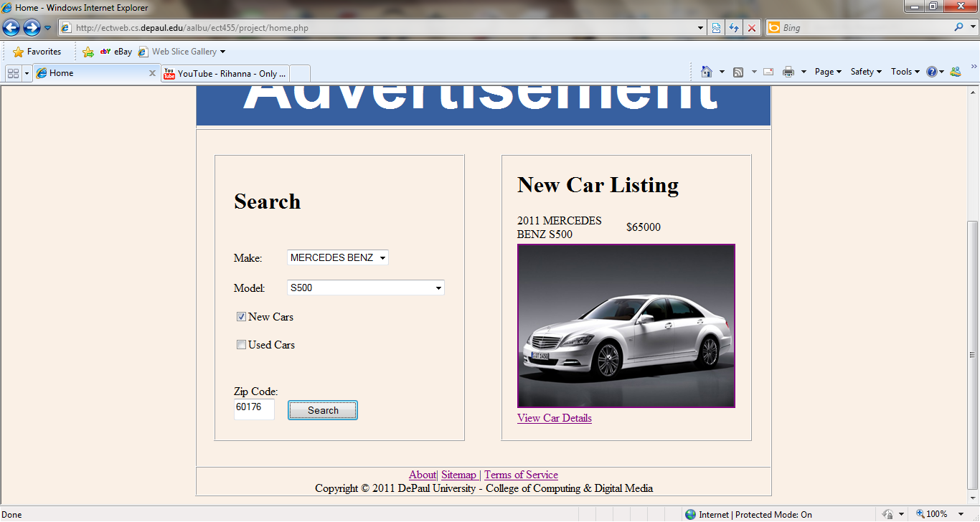Click the 2011 MERCEDES BENZ S500 text
The image size is (980, 522).
560,227
